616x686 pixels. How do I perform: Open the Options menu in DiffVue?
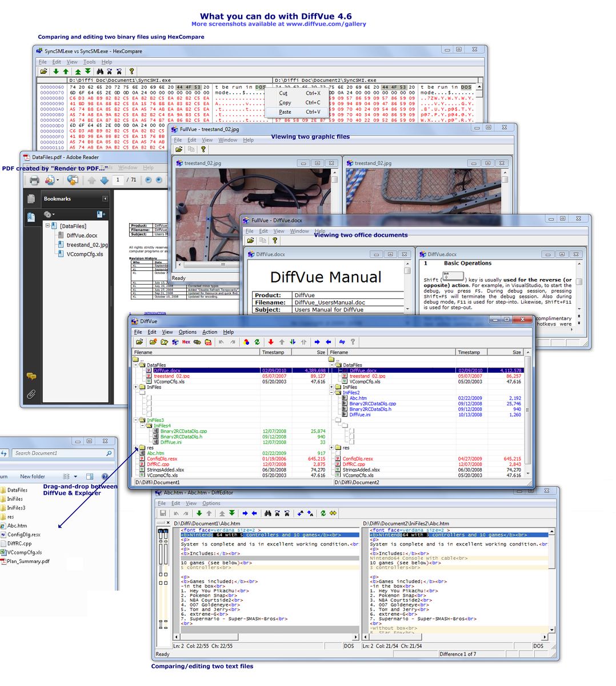187,332
